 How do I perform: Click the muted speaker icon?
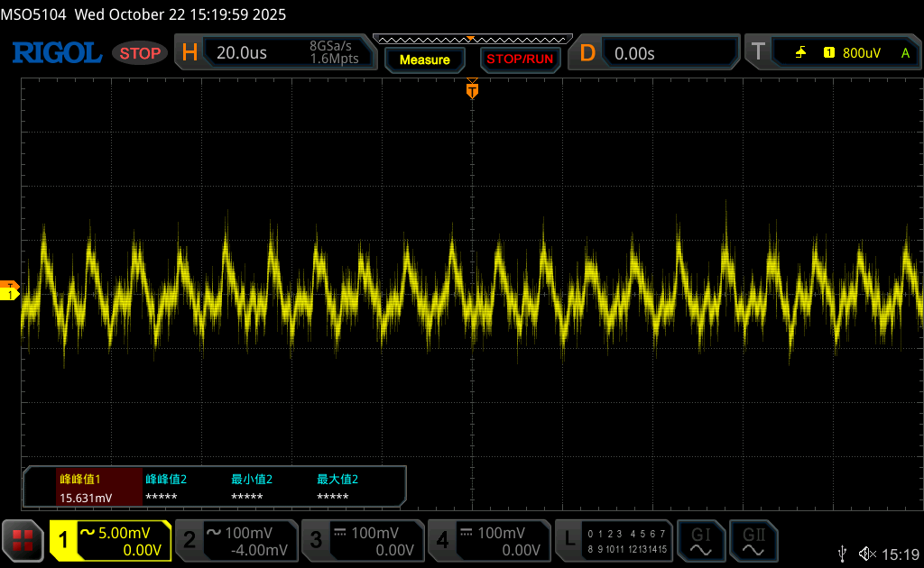tap(867, 554)
